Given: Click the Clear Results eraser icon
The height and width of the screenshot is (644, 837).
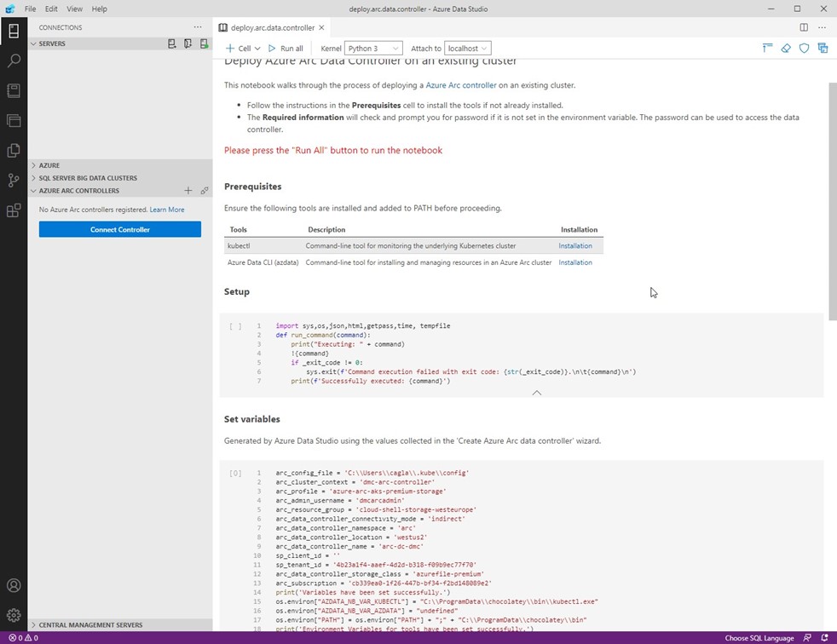Looking at the screenshot, I should [x=786, y=48].
